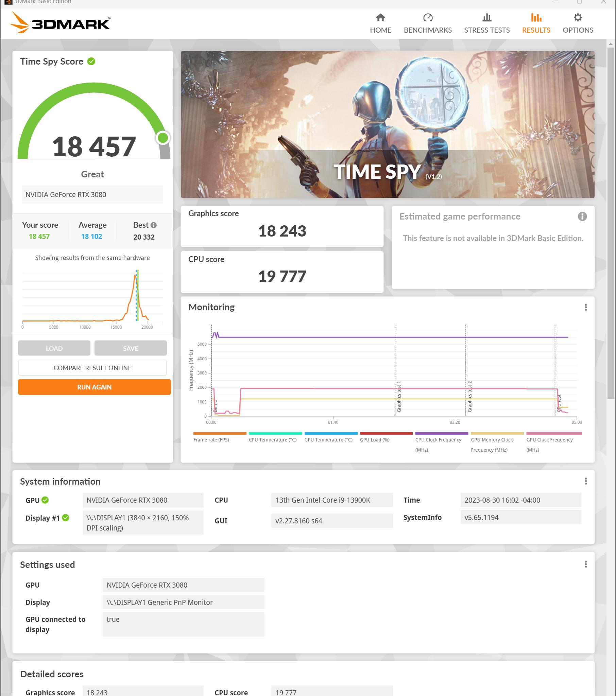Click the GUI version v2.27.8160 s64

[x=332, y=521]
